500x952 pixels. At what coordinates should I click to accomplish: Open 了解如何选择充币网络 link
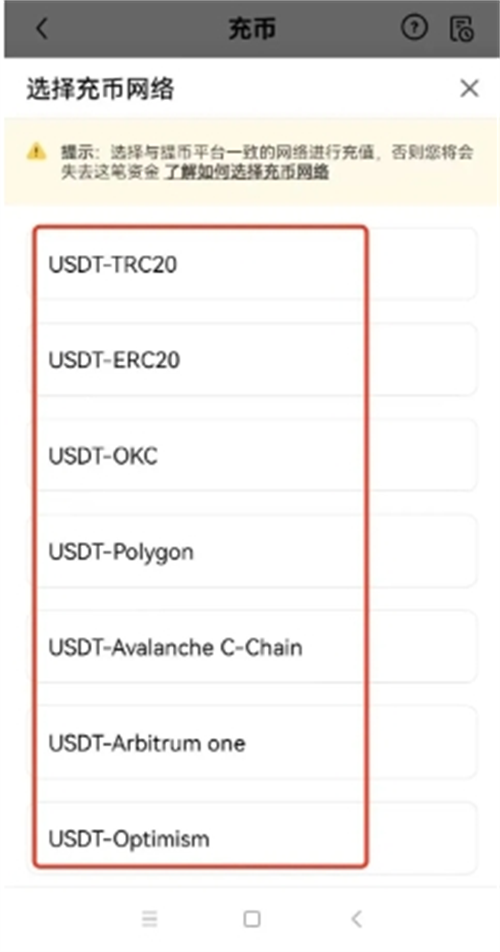(247, 172)
